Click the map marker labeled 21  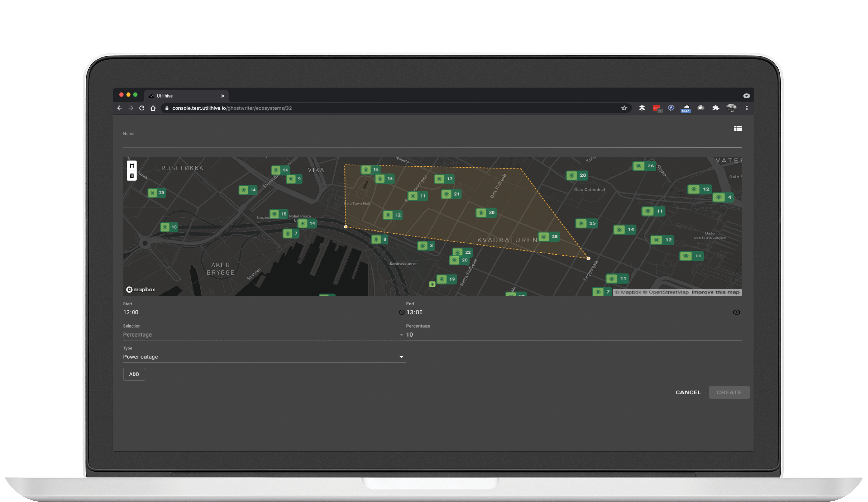click(451, 194)
